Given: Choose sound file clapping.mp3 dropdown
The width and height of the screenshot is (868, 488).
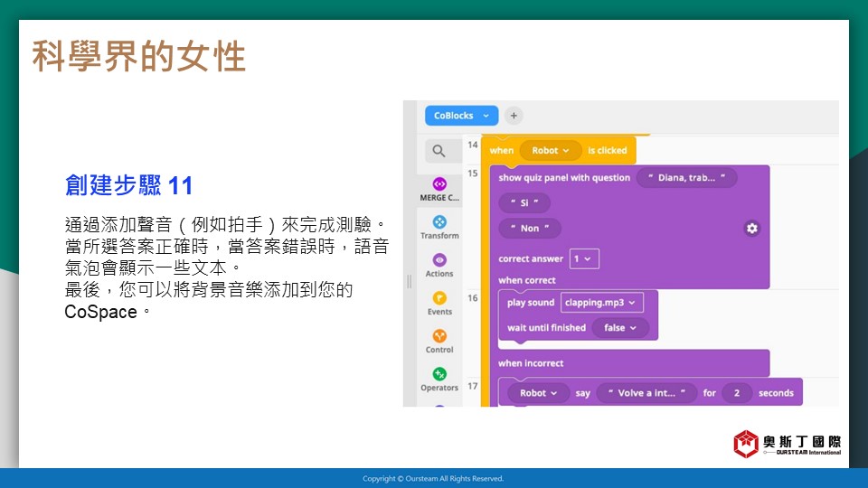Looking at the screenshot, I should point(602,302).
